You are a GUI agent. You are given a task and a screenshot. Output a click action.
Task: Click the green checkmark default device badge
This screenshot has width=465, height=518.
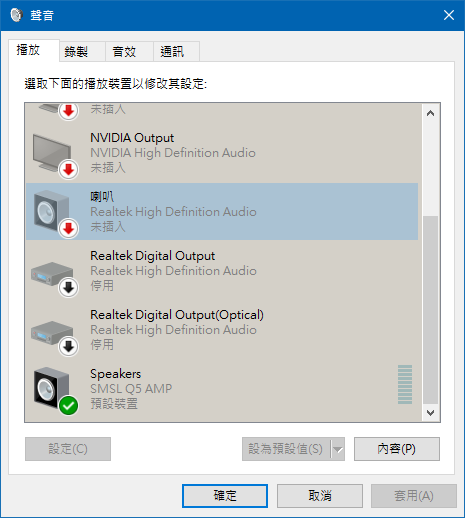point(69,405)
